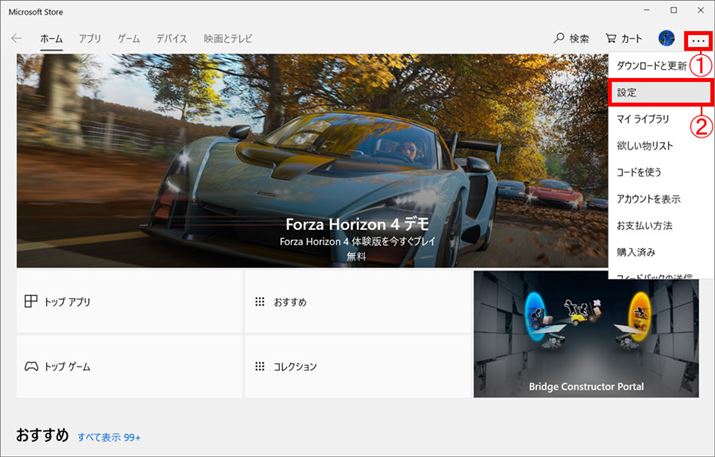
Task: Select 欲しい物リスト from the menu
Action: (x=661, y=145)
